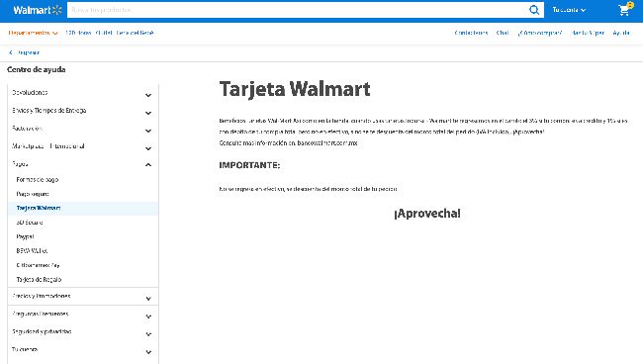The height and width of the screenshot is (364, 643).
Task: Open the Paypal help topic
Action: pyautogui.click(x=25, y=236)
